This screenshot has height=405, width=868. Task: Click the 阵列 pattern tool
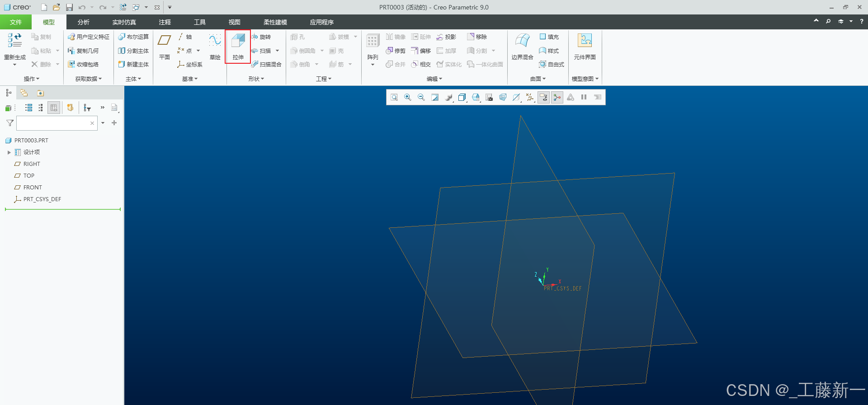pyautogui.click(x=373, y=49)
